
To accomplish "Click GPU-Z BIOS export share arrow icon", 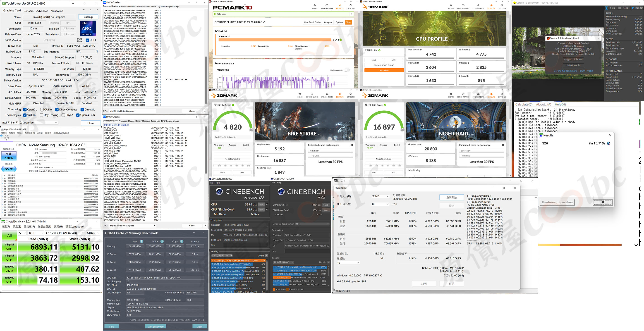I will pos(79,40).
